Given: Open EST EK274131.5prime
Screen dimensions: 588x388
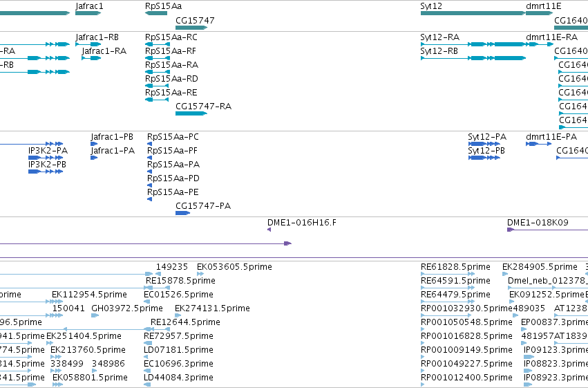Looking at the screenshot, I should click(x=212, y=309).
